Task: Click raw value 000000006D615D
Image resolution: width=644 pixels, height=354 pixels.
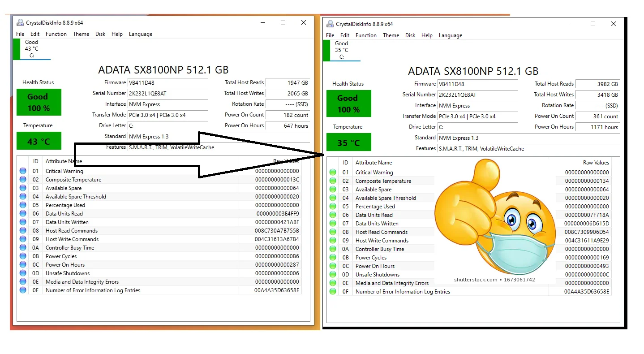Action: point(587,224)
